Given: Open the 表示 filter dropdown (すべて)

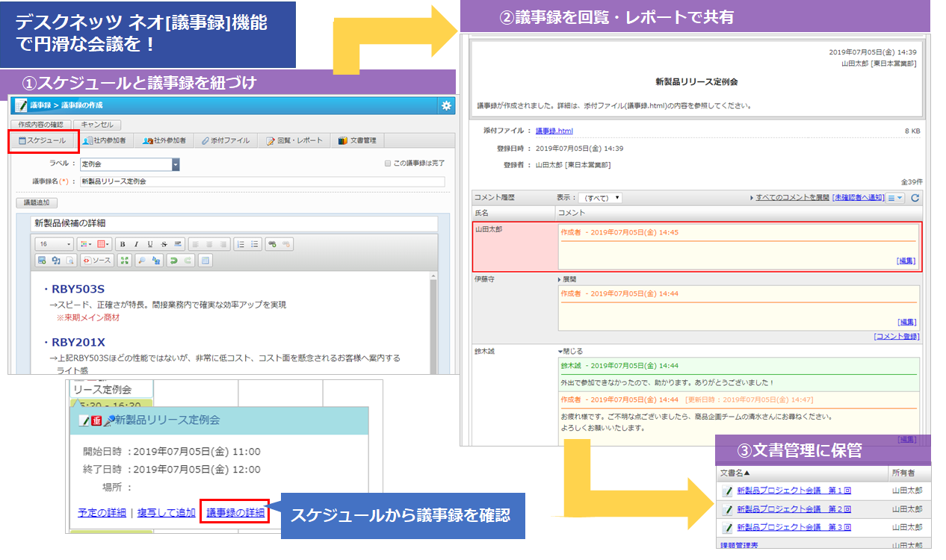Looking at the screenshot, I should pos(600,198).
